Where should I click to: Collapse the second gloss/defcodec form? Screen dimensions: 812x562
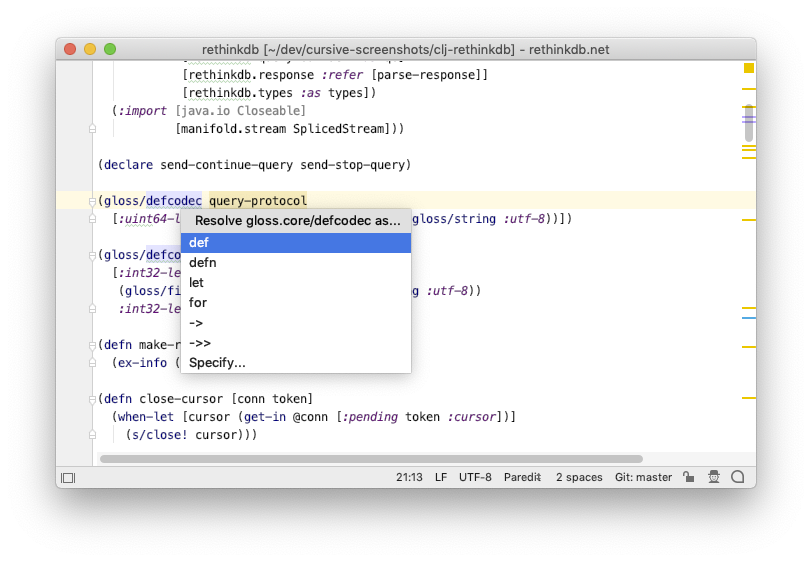(92, 255)
